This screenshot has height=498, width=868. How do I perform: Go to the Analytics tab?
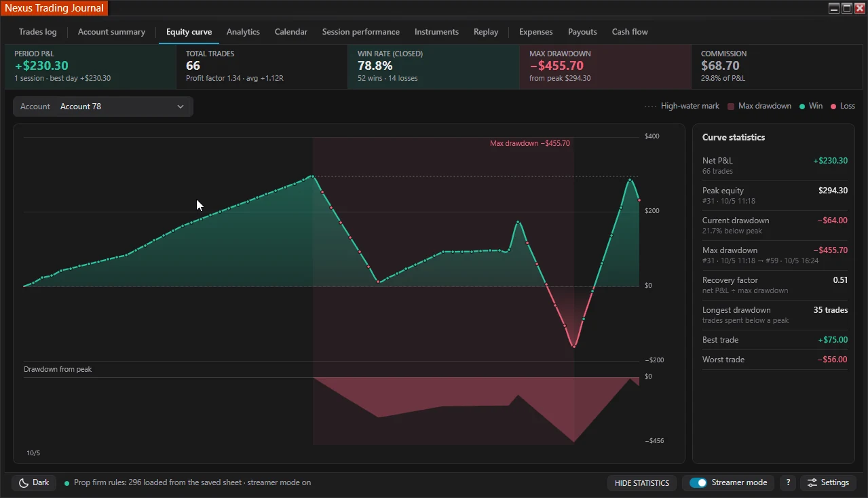(243, 32)
